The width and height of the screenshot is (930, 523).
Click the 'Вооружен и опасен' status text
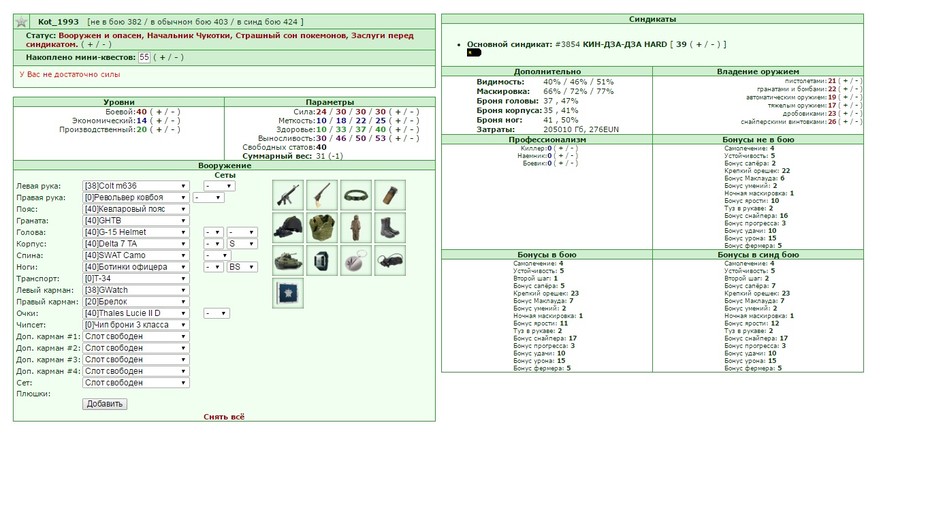[100, 35]
